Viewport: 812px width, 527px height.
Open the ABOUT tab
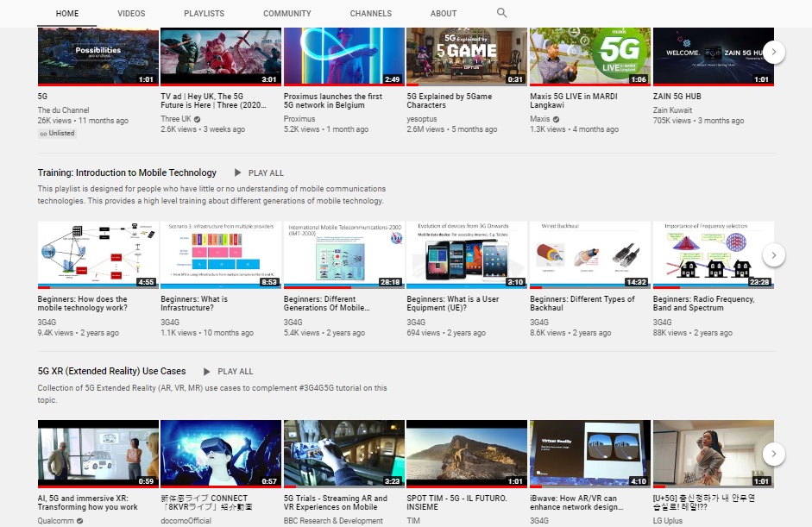[x=444, y=14]
